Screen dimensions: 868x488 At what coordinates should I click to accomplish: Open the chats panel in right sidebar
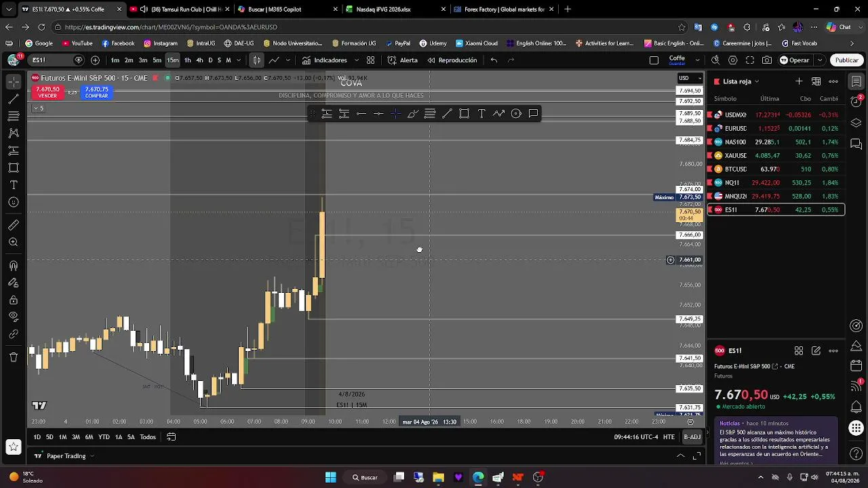coord(856,144)
